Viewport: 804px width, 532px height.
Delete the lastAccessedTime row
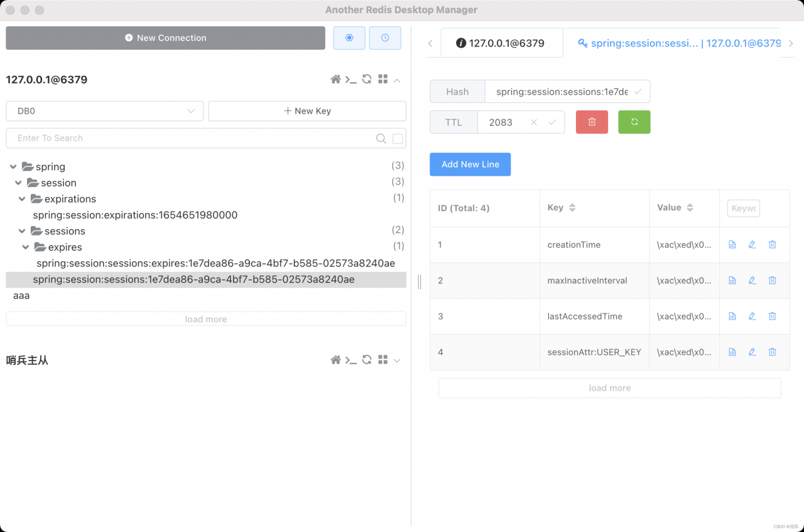pos(773,316)
